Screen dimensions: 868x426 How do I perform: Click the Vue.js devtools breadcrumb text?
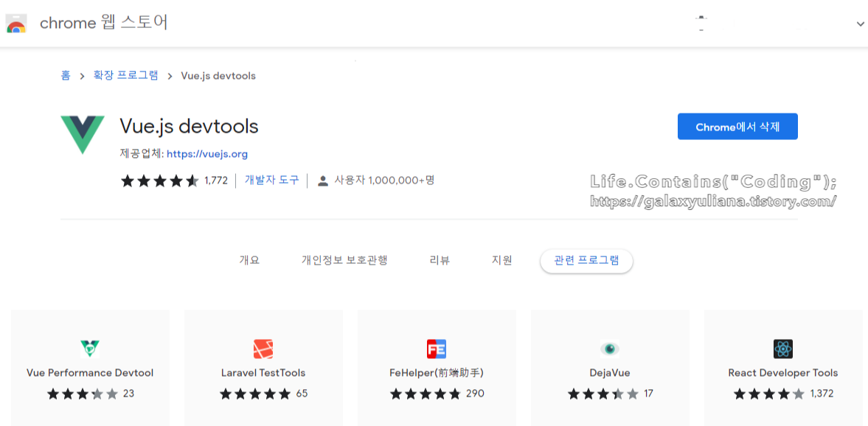click(x=218, y=76)
